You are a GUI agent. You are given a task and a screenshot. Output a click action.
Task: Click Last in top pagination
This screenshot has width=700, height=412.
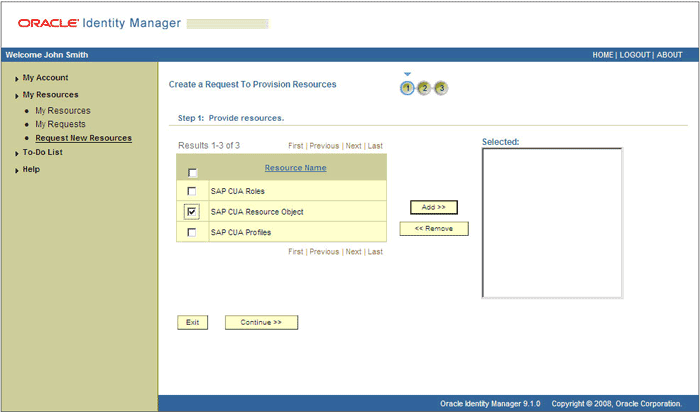375,146
